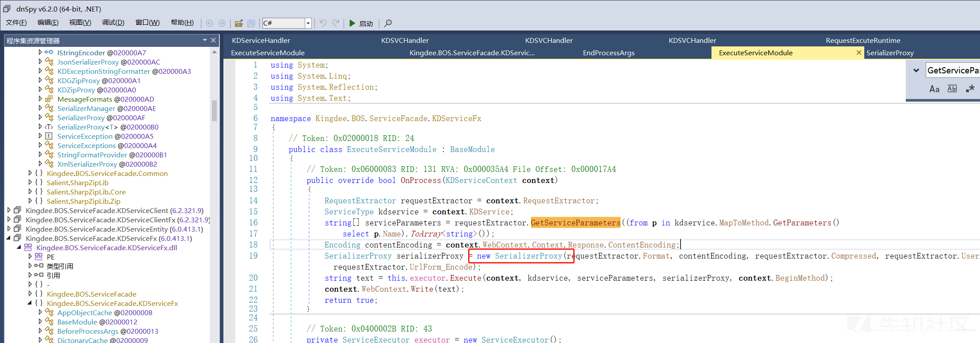This screenshot has height=343, width=980.
Task: Open the 窗口(W) menu
Action: point(147,23)
